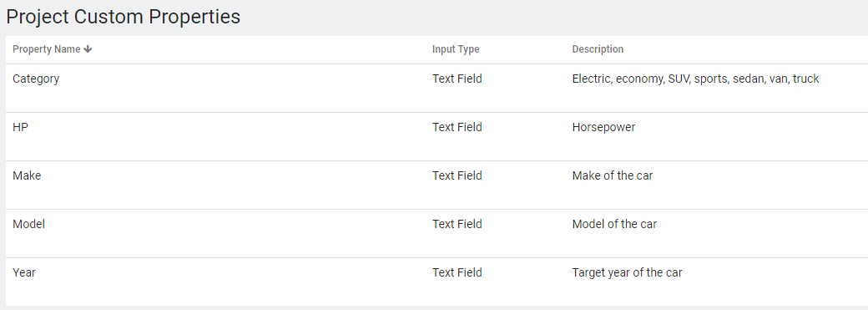
Task: Click the 'Model of the car' description
Action: (x=614, y=224)
